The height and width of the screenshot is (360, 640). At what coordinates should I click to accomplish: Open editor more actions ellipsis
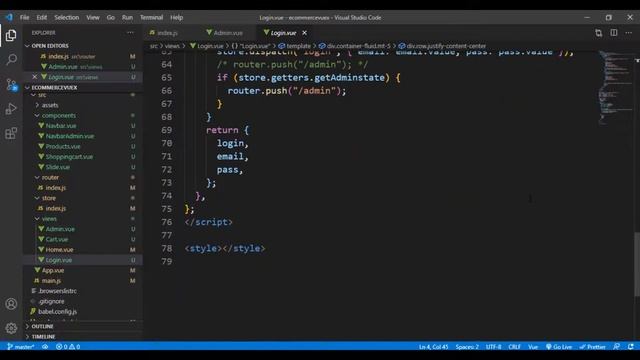629,33
